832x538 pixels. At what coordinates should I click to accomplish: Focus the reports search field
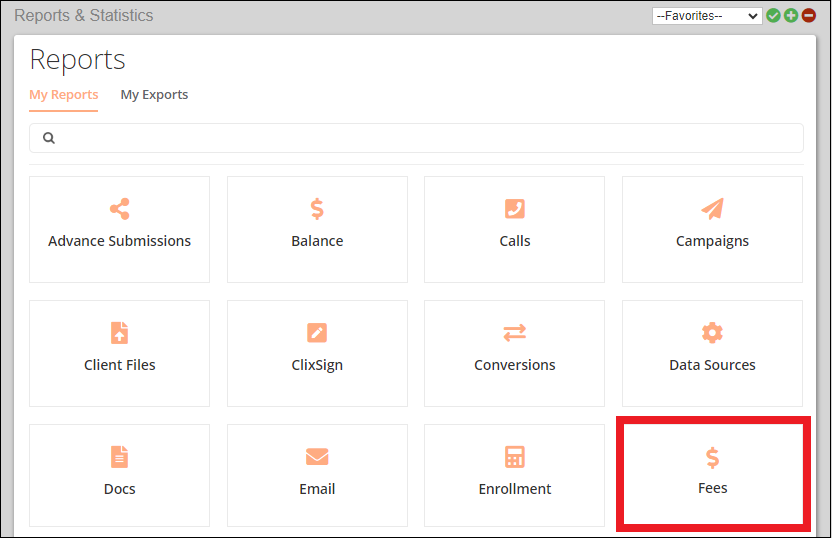416,138
